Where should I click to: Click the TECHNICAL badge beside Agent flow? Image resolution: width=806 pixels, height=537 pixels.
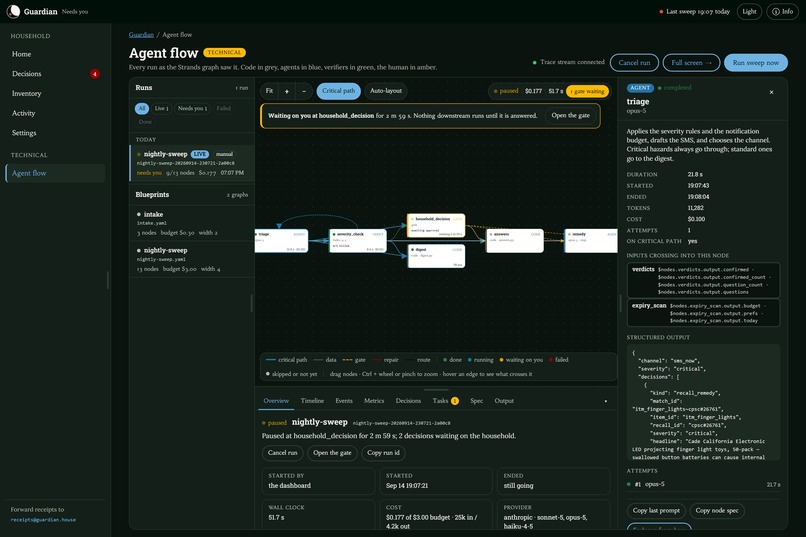224,52
